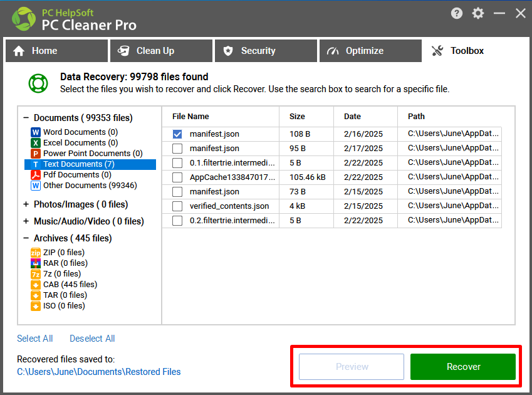
Task: Check the AppCache133847017 file checkbox
Action: click(177, 177)
